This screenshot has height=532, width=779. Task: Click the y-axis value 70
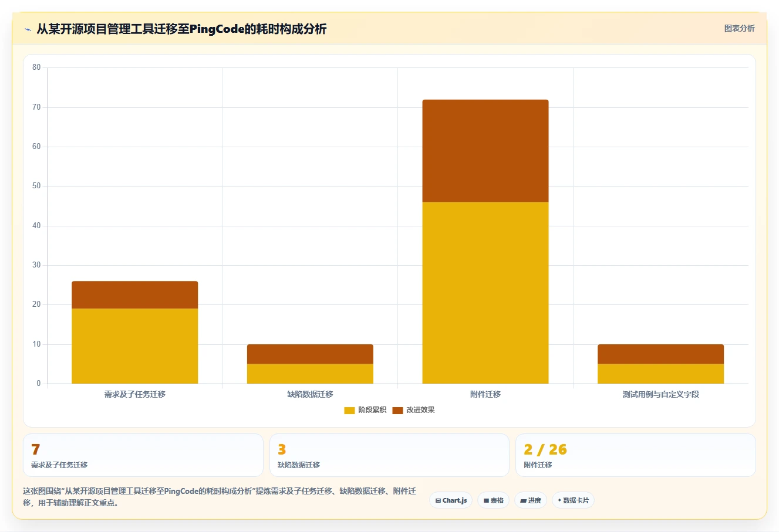tap(36, 107)
